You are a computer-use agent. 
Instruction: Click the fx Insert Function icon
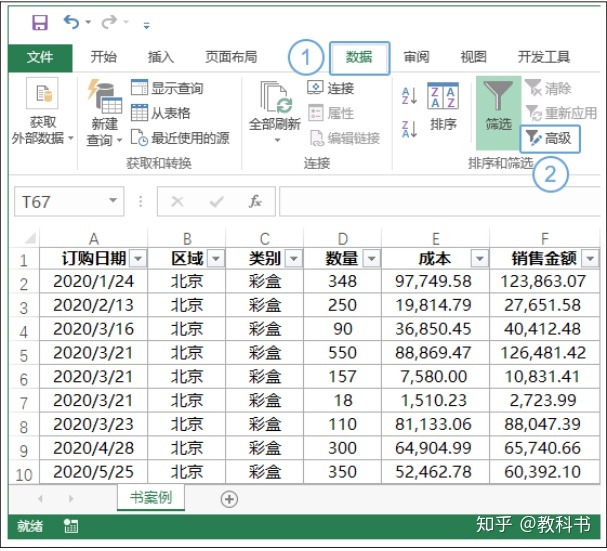tap(255, 201)
